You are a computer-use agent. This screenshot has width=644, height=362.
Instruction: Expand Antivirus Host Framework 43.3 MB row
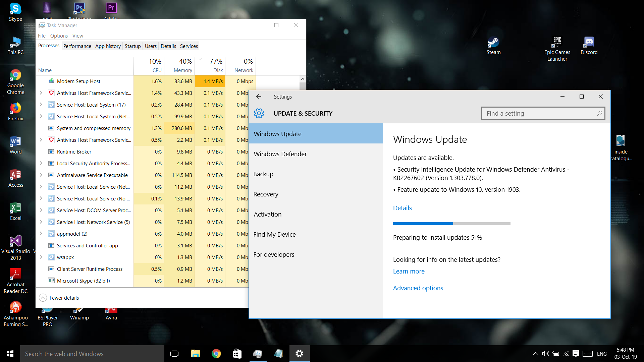point(41,93)
